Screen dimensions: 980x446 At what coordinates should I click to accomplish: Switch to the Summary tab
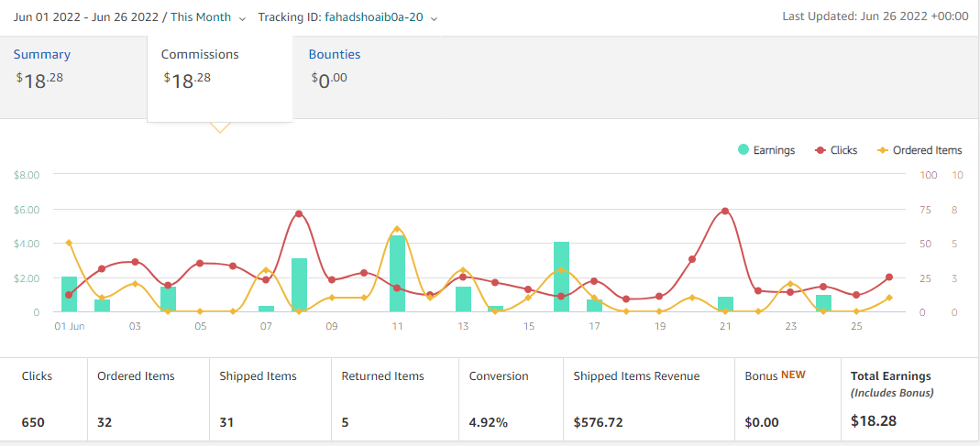pos(42,54)
